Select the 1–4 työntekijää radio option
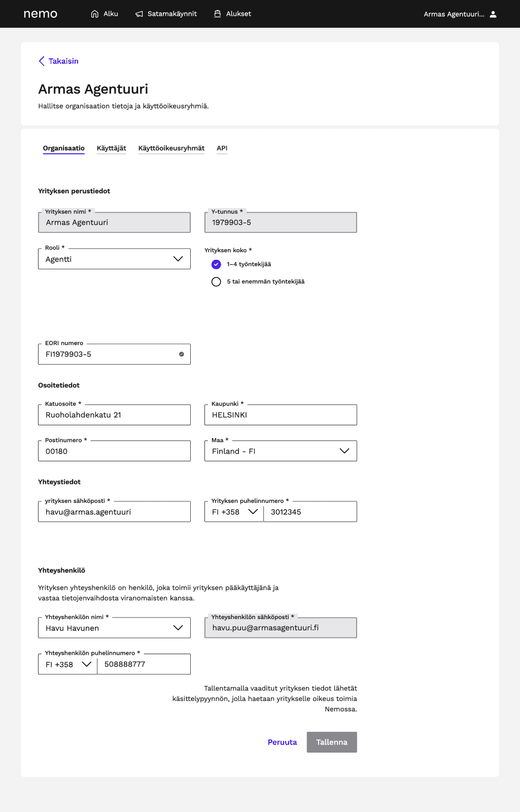 click(216, 264)
